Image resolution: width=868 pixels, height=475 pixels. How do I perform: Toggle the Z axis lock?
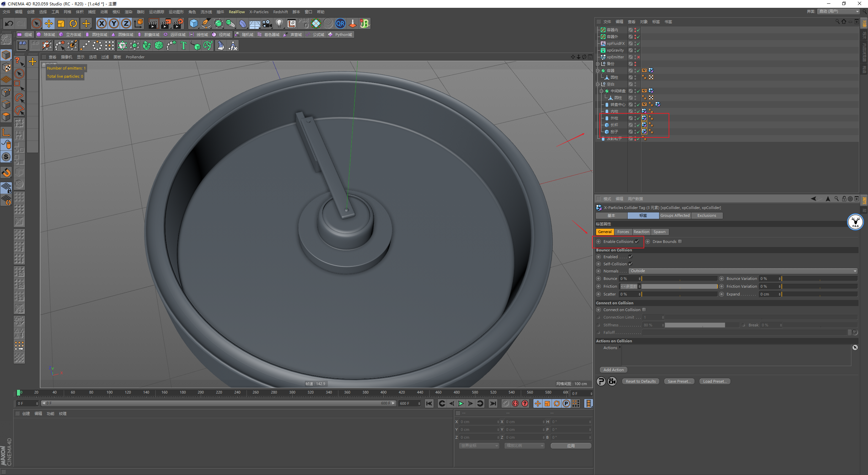(x=126, y=23)
